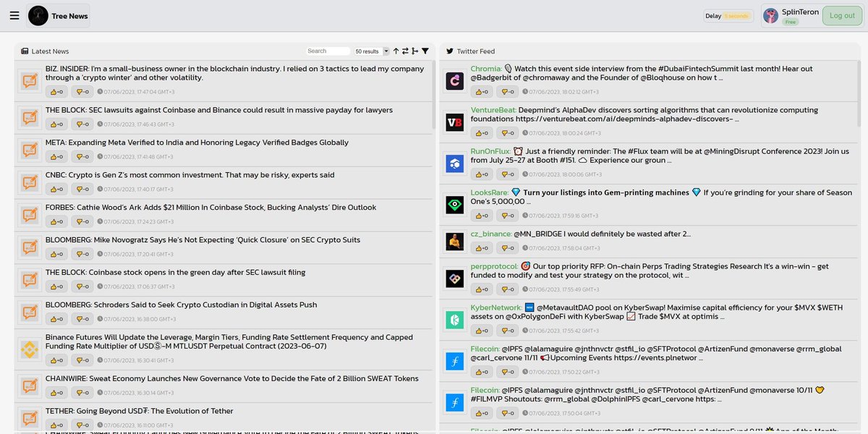Upvote the LooksRare tweet
Viewport: 868px width, 434px height.
point(482,216)
